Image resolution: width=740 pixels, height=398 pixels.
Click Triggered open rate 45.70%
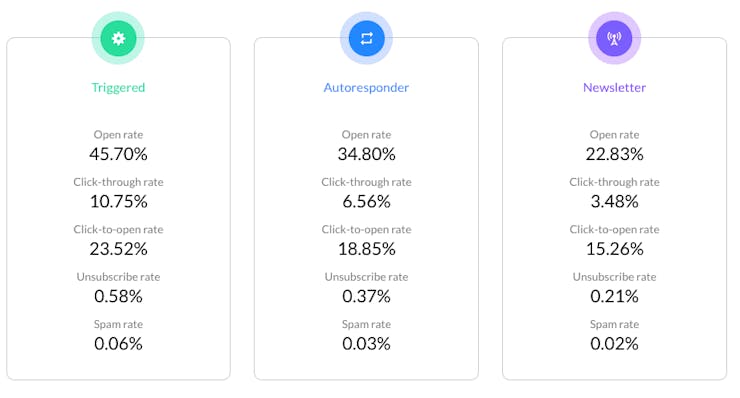pyautogui.click(x=118, y=154)
